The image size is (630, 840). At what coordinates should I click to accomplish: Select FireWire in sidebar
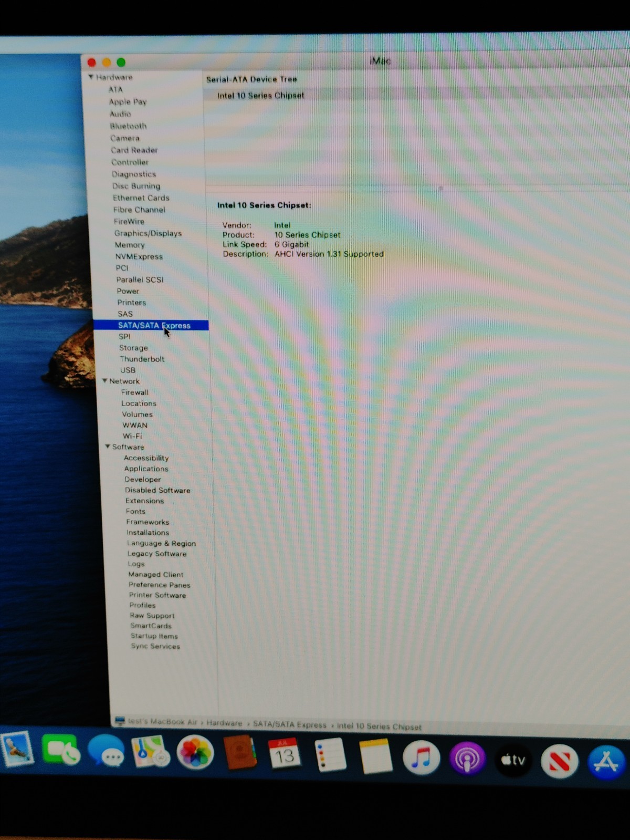tap(129, 221)
